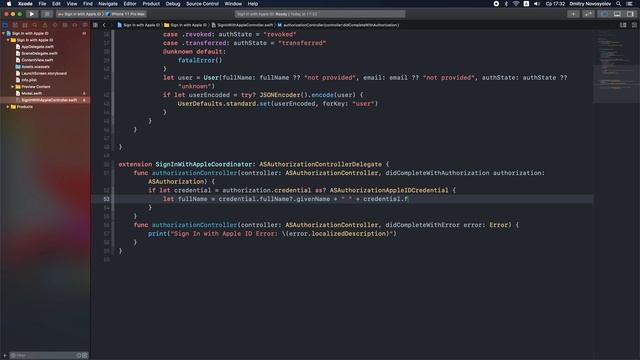
Task: Open the Find navigator magnifier icon
Action: tap(35, 25)
